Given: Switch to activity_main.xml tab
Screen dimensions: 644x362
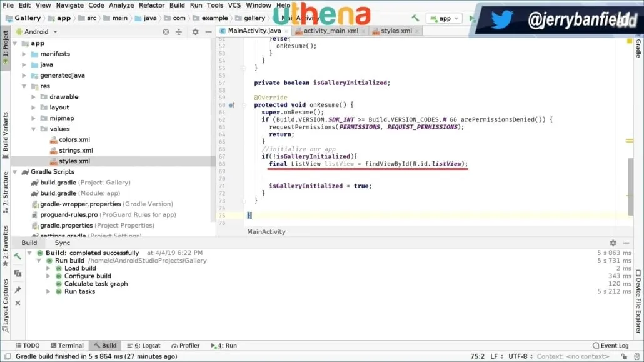Looking at the screenshot, I should (330, 31).
